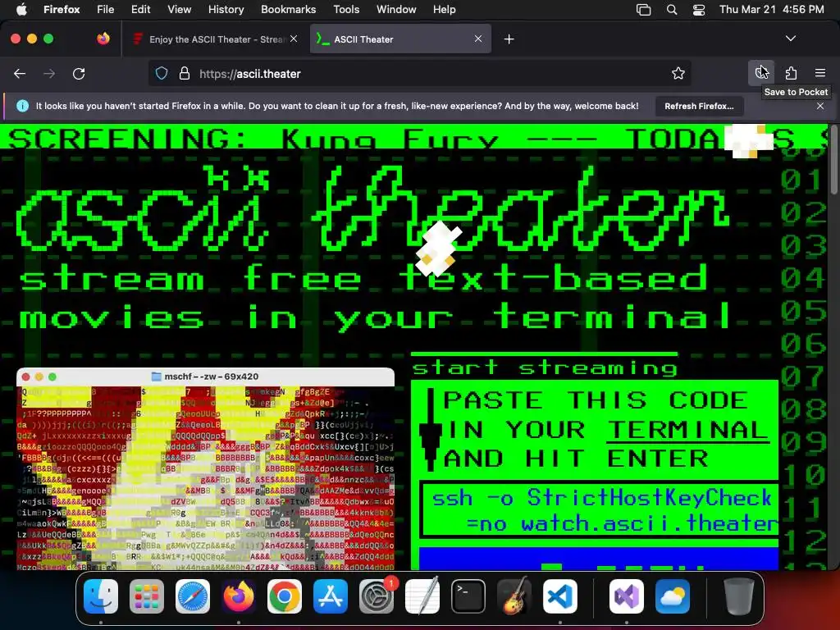
Task: Open App Store from the Dock
Action: (331, 596)
